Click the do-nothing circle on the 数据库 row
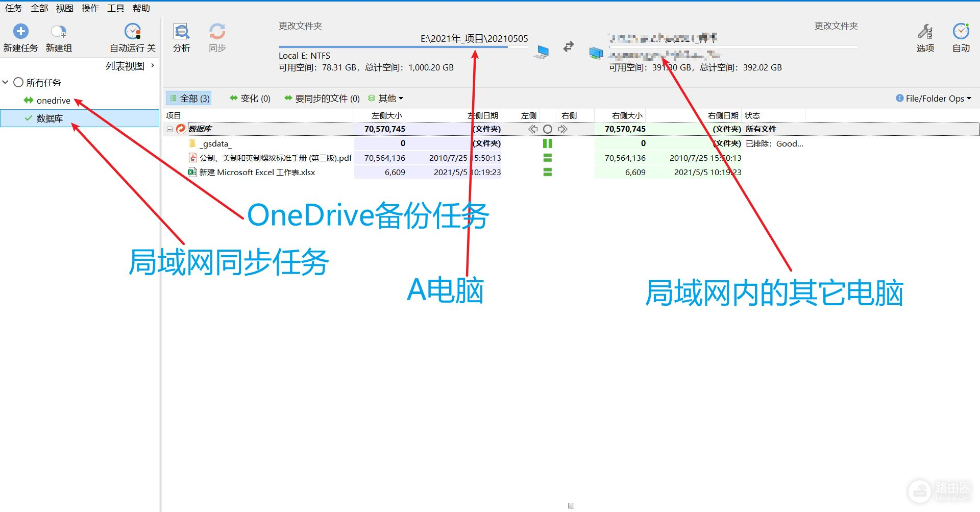This screenshot has height=512, width=980. coord(548,129)
